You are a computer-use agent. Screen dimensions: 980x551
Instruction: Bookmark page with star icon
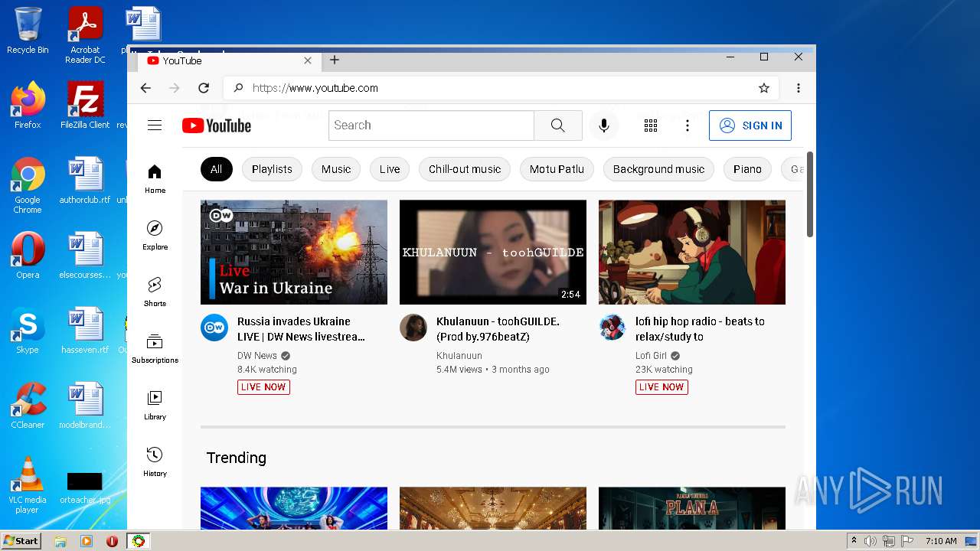(x=764, y=88)
